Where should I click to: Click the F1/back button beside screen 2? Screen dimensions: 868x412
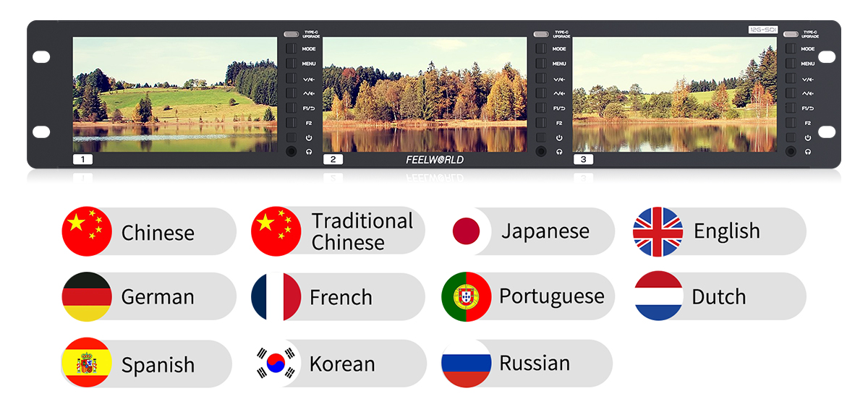click(540, 108)
